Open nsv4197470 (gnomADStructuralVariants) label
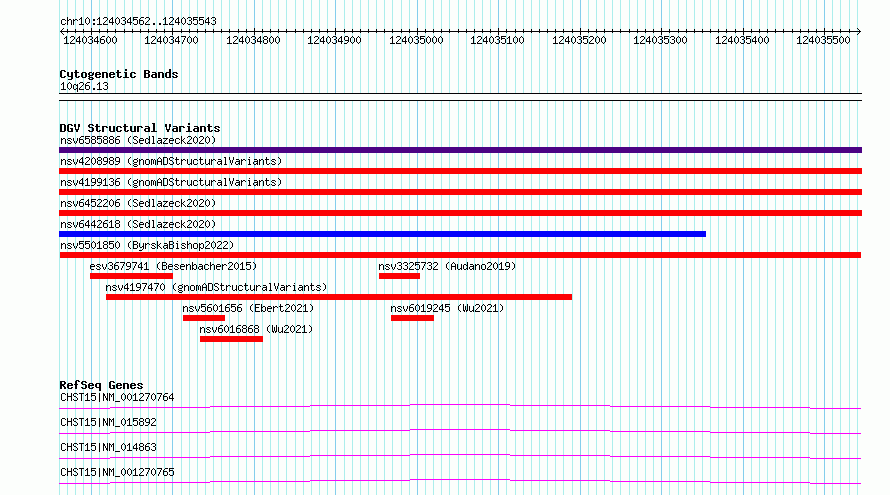Viewport: 890px width, 495px height. tap(216, 287)
